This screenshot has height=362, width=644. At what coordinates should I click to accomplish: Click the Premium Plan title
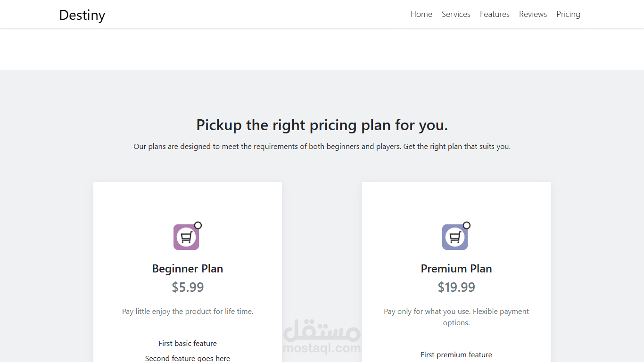456,269
